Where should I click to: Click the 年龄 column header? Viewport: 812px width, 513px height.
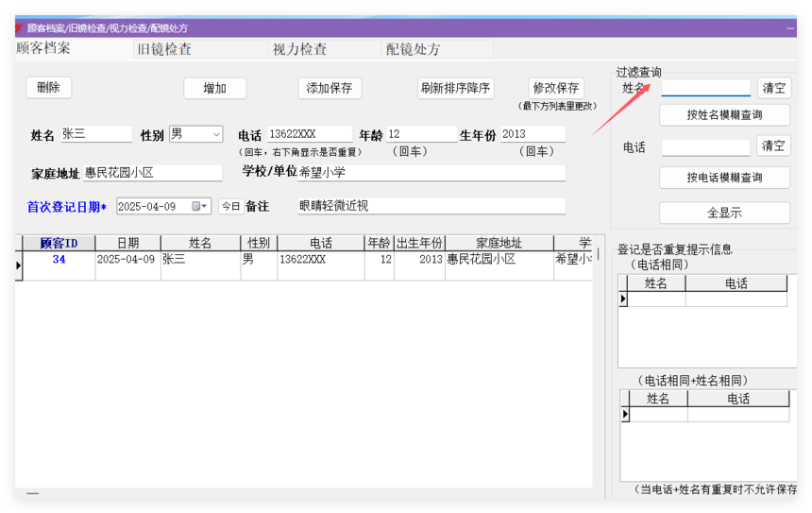[x=379, y=243]
